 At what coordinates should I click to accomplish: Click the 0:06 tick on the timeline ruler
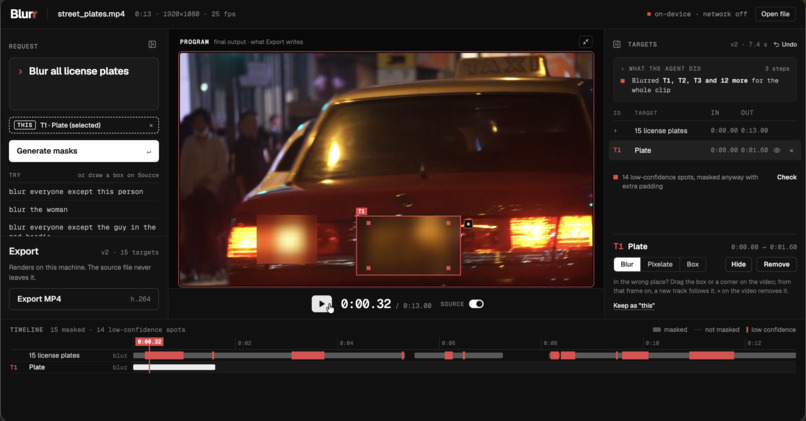tap(448, 343)
